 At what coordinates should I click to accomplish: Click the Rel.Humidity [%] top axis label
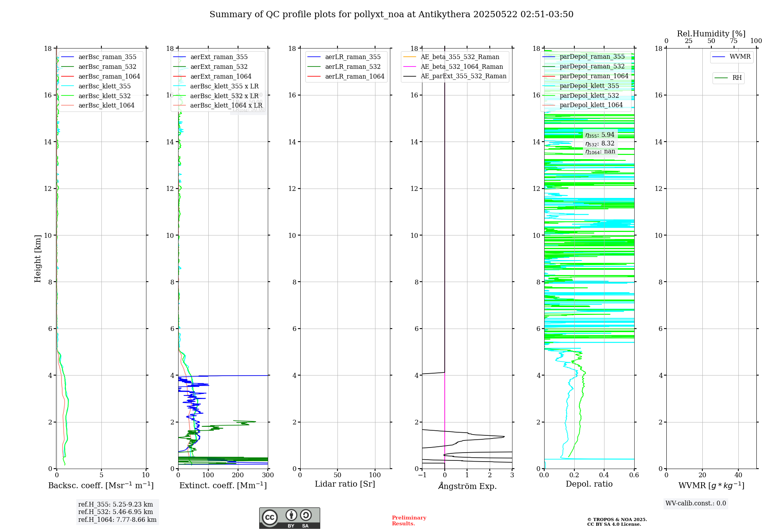711,34
